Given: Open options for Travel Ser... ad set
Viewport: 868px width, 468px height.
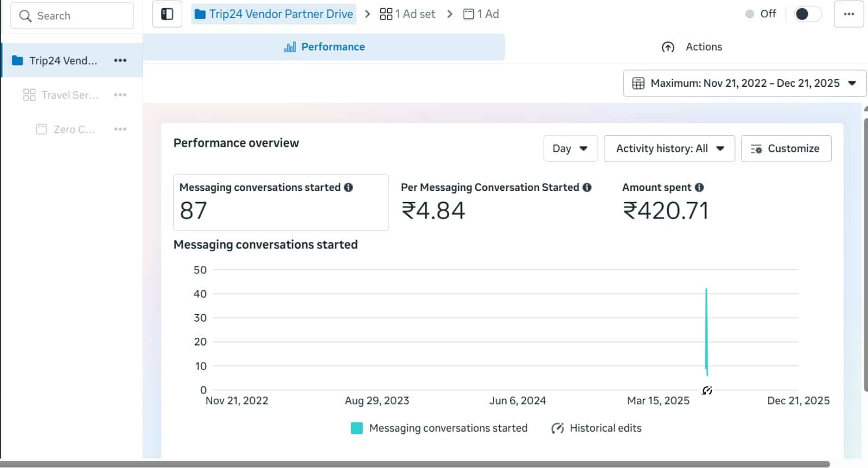Looking at the screenshot, I should [x=120, y=95].
